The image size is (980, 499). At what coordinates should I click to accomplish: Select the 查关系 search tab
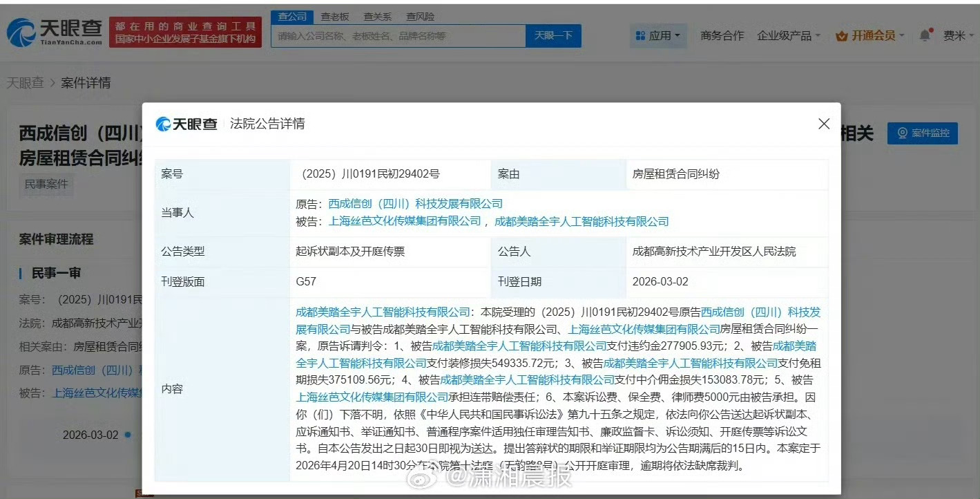pyautogui.click(x=376, y=16)
